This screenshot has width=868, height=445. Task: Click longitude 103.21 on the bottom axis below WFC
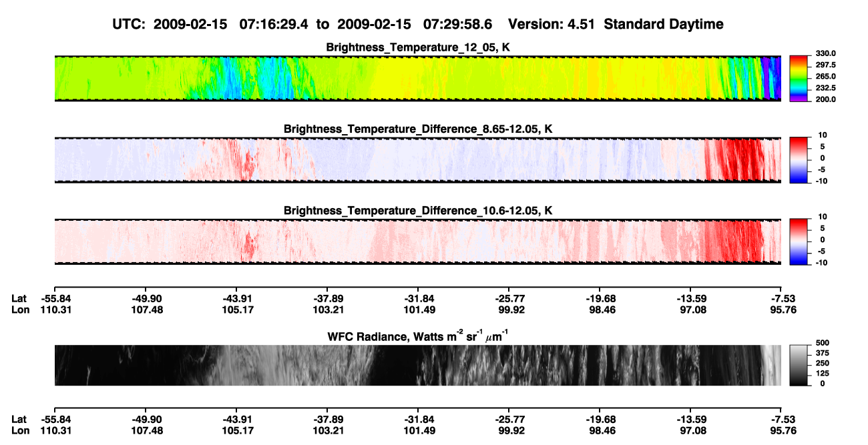[327, 430]
